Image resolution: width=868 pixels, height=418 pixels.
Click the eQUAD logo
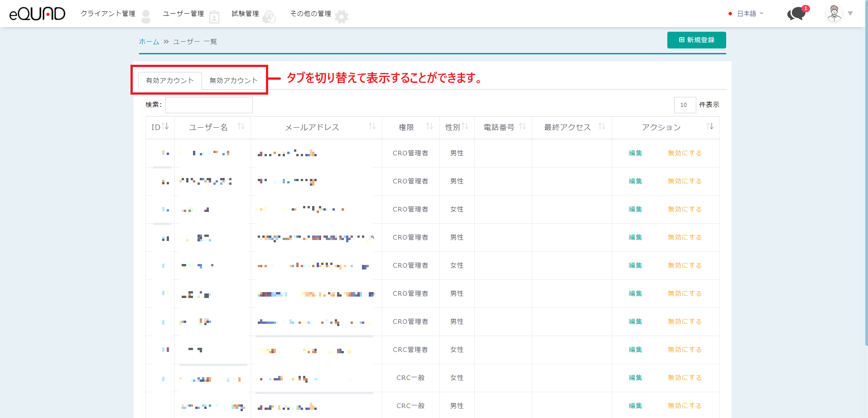(x=37, y=14)
